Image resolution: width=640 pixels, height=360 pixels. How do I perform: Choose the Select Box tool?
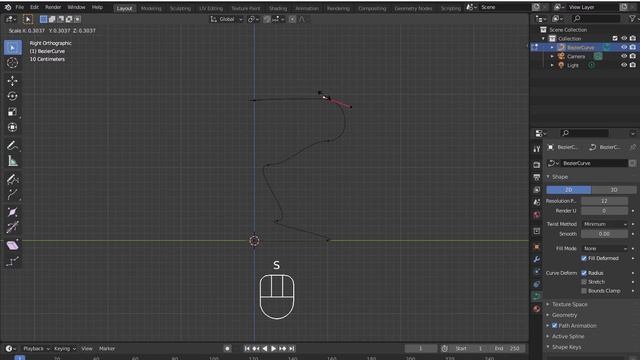12,48
